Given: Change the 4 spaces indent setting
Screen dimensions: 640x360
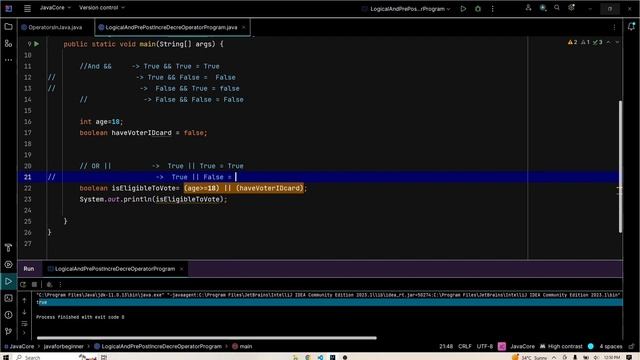Looking at the screenshot, I should [x=611, y=346].
